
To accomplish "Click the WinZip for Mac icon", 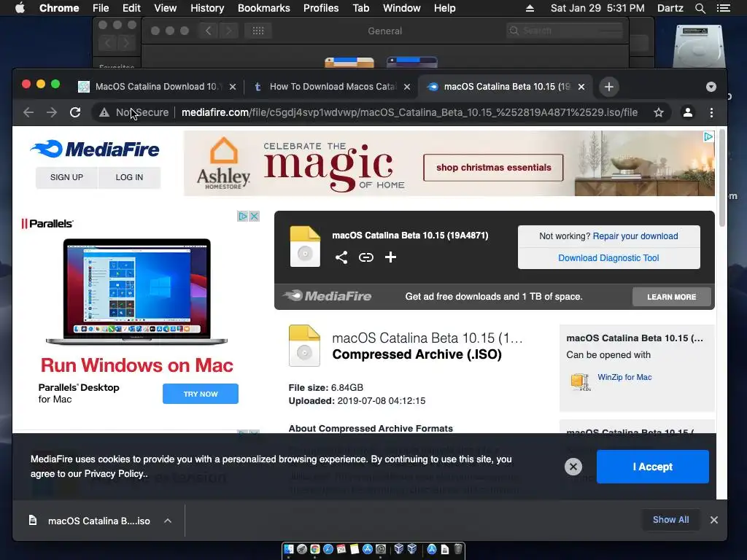I will 580,381.
